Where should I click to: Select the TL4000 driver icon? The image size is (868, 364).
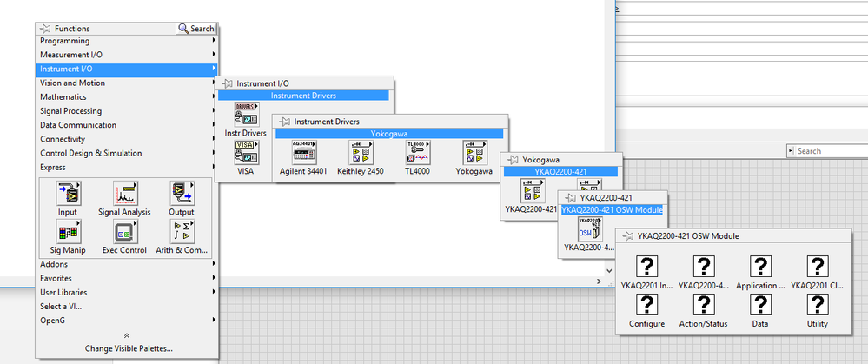(x=418, y=153)
